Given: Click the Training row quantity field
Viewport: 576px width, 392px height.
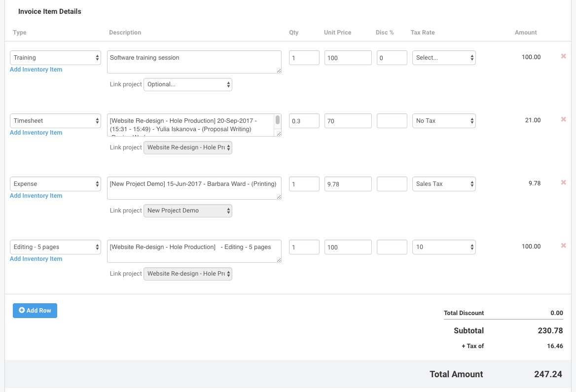Looking at the screenshot, I should [304, 58].
